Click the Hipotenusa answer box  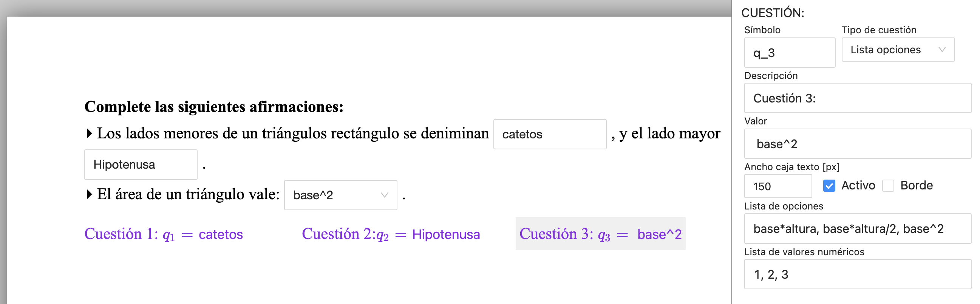point(141,164)
